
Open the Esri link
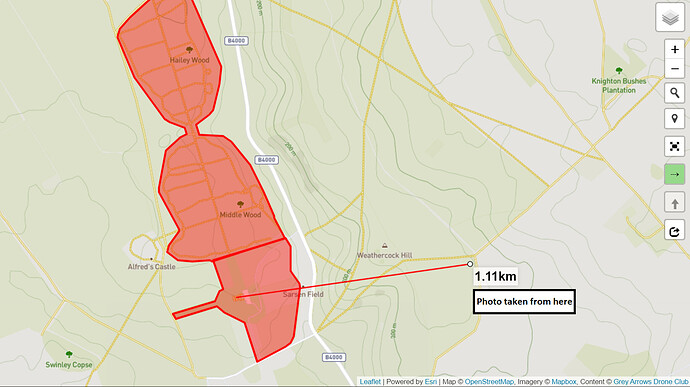[430, 382]
